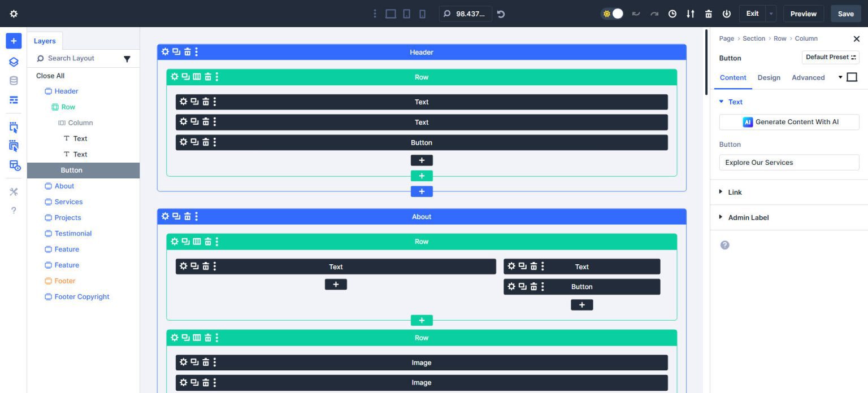Switch to Content tab
The width and height of the screenshot is (868, 393).
click(x=733, y=77)
